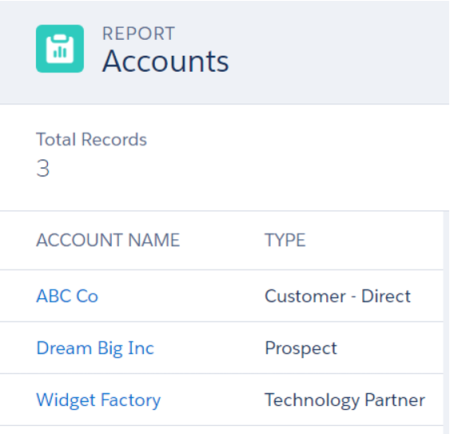Select the REPORT label above the title
Screen dimensions: 450x434
tap(138, 34)
